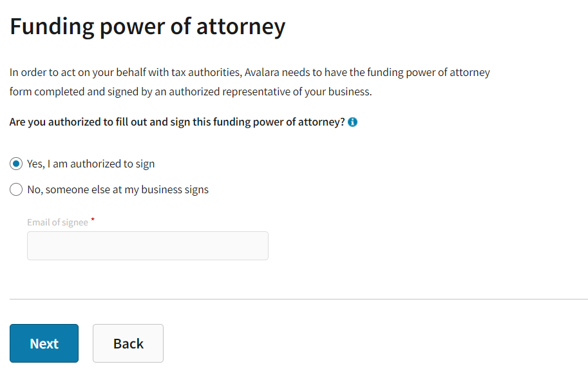The image size is (588, 371).
Task: Click the "No, someone else at my business signs" label text
Action: click(x=118, y=190)
